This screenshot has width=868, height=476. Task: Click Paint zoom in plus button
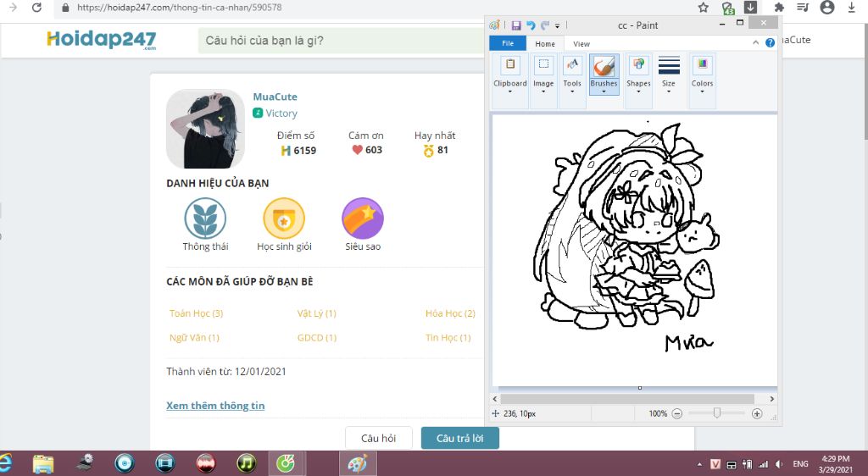(757, 413)
